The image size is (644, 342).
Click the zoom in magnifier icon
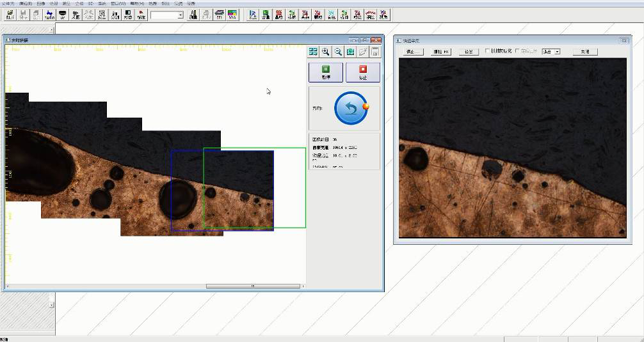(325, 52)
